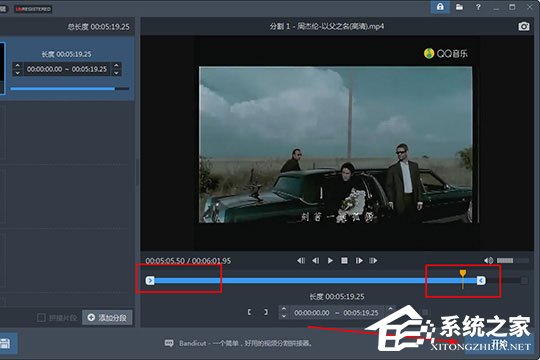Increase segment start time in left panel

click(x=18, y=65)
